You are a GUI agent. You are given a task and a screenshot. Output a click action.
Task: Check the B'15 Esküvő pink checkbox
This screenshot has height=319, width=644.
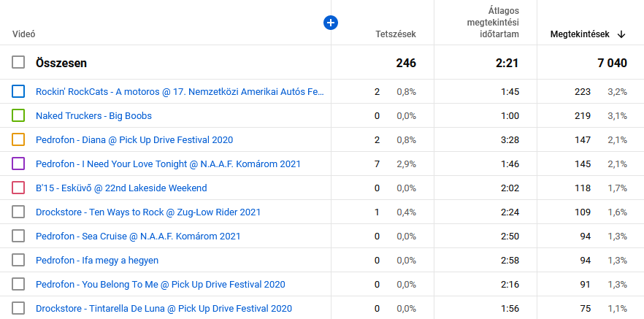(19, 188)
